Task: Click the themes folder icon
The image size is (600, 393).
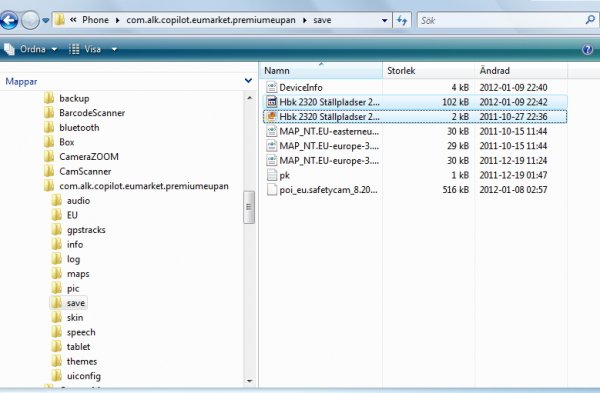Action: [56, 361]
